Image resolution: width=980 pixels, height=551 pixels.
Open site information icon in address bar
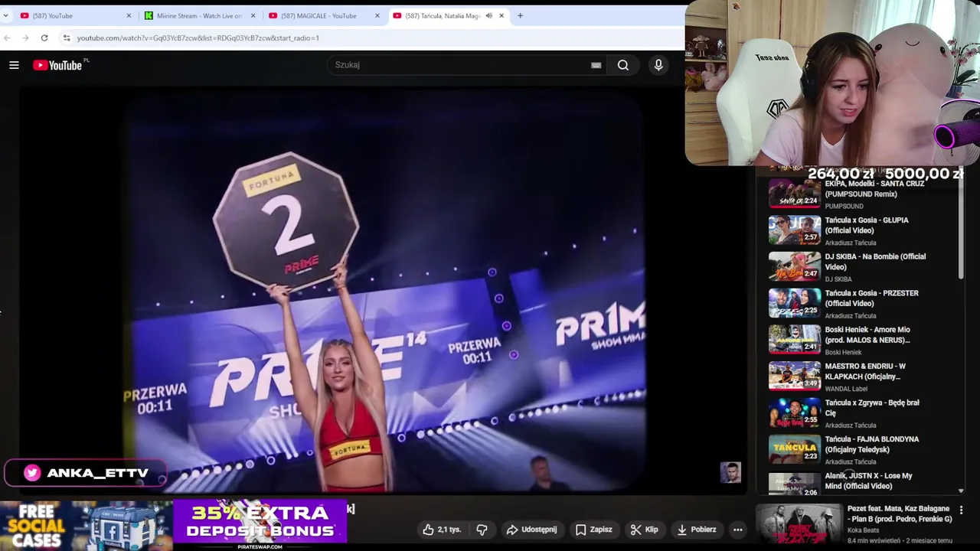[67, 37]
